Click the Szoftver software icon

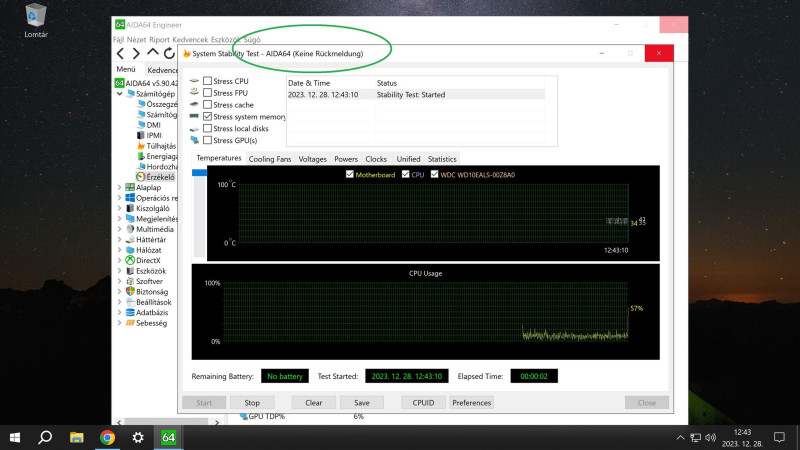[130, 281]
